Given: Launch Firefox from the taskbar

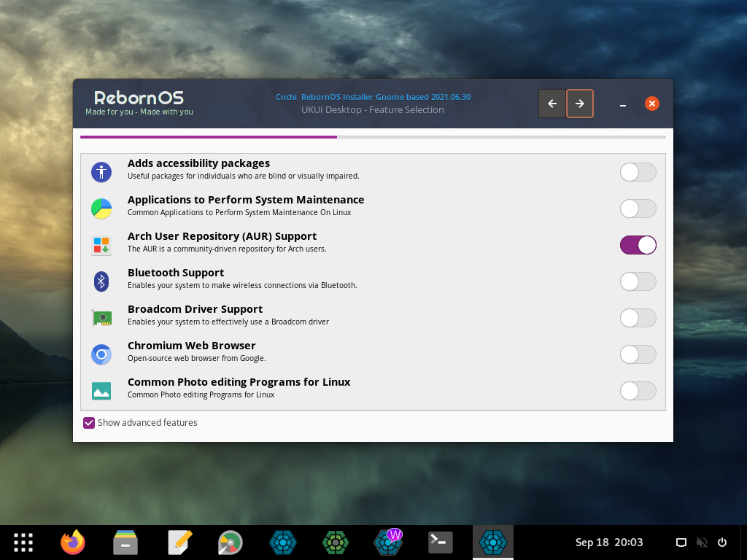Looking at the screenshot, I should [73, 542].
